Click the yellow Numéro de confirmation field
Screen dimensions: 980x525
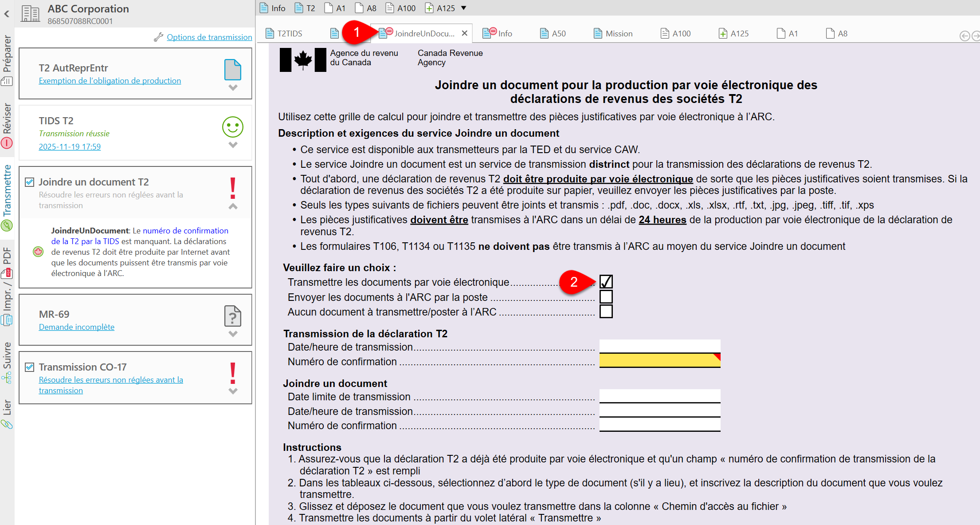(x=659, y=361)
